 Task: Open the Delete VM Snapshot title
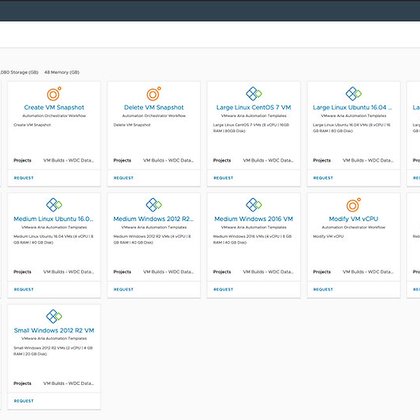click(154, 107)
